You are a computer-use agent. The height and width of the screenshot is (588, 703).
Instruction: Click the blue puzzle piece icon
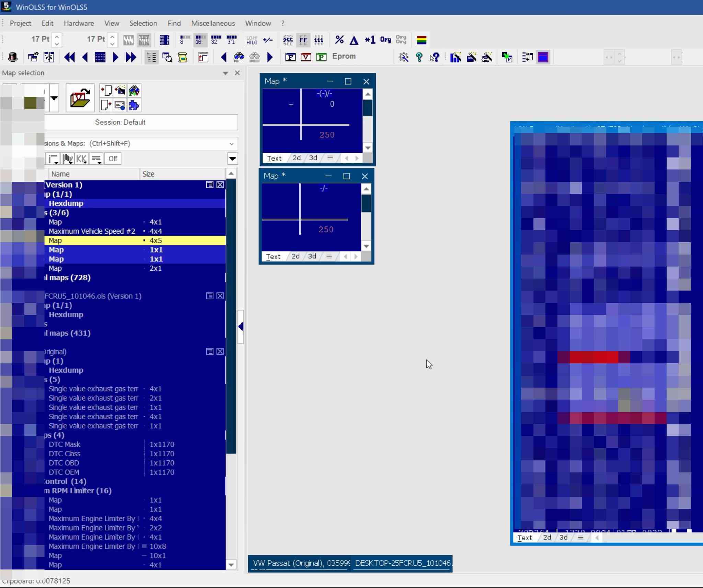click(134, 105)
